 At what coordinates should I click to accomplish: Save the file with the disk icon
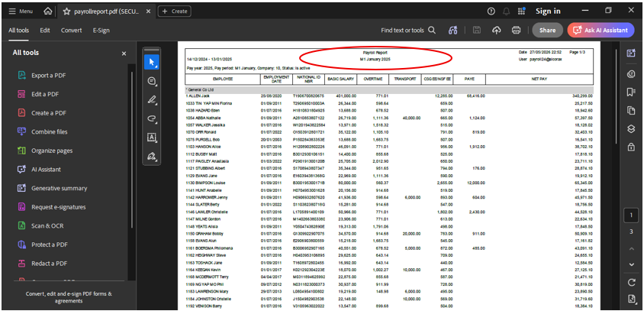click(477, 30)
